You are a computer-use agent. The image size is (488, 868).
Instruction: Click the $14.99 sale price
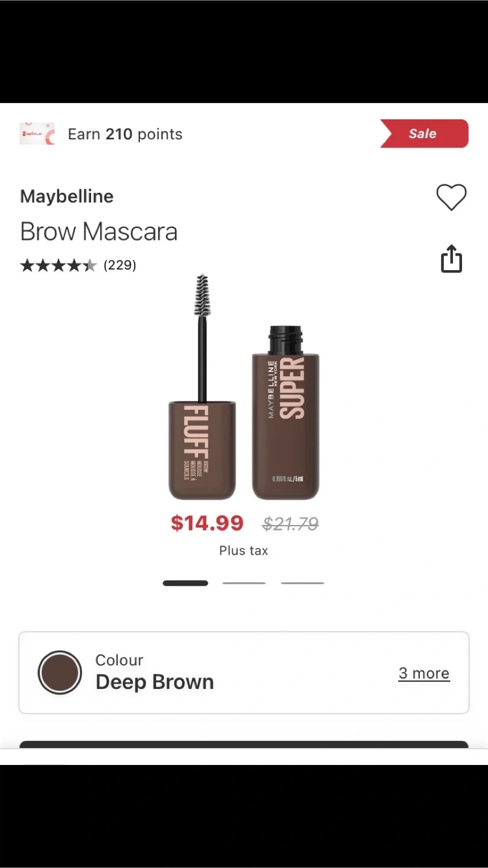[x=207, y=523]
